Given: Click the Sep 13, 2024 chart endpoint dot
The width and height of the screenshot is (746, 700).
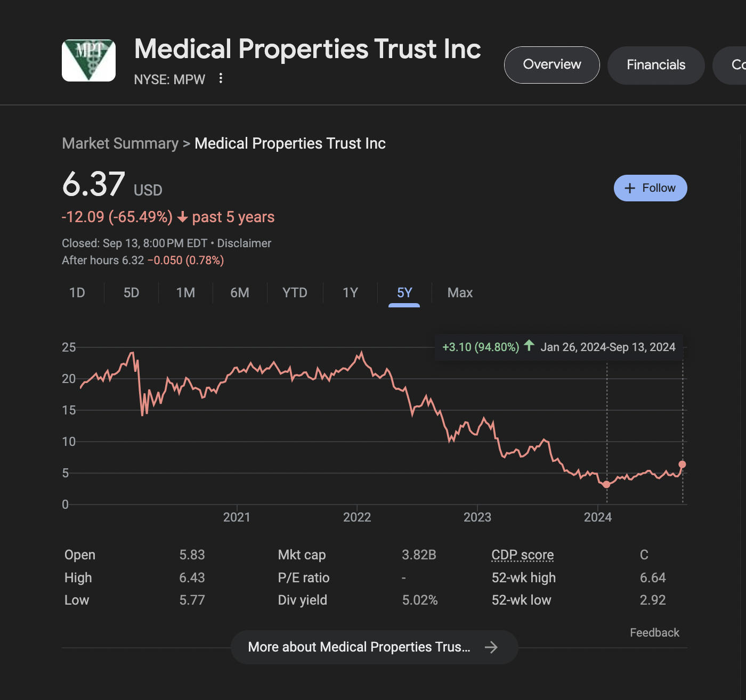Looking at the screenshot, I should [x=682, y=465].
